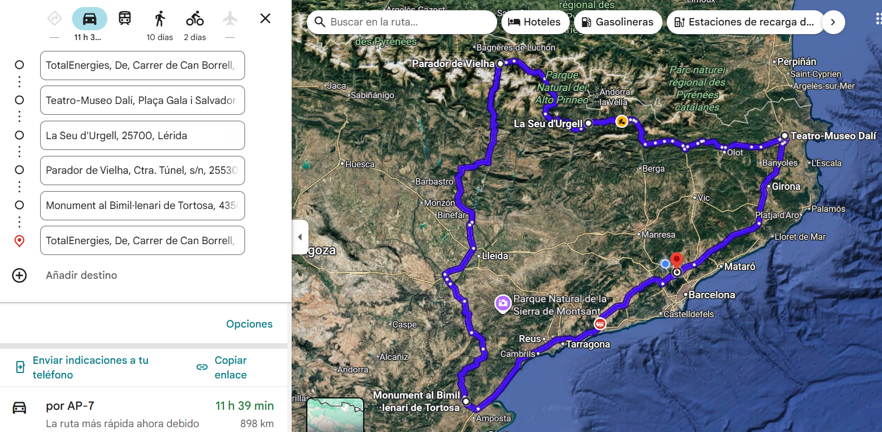Edit the La Seu d'Urgell waypoint field
882x432 pixels.
point(142,136)
